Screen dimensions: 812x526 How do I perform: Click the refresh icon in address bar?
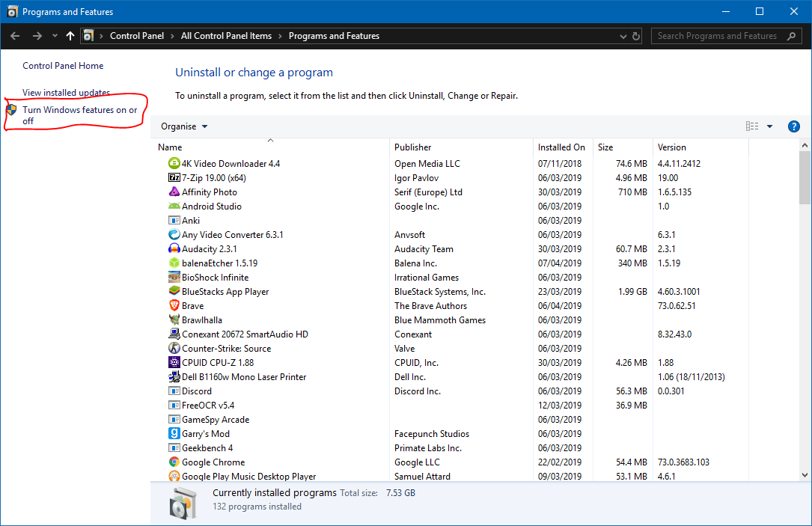point(636,36)
